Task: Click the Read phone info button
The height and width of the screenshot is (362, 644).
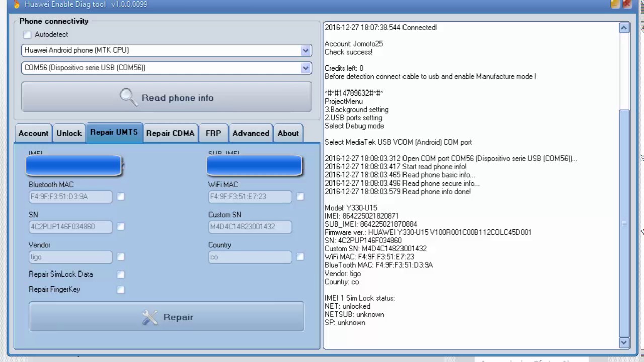Action: [x=167, y=97]
